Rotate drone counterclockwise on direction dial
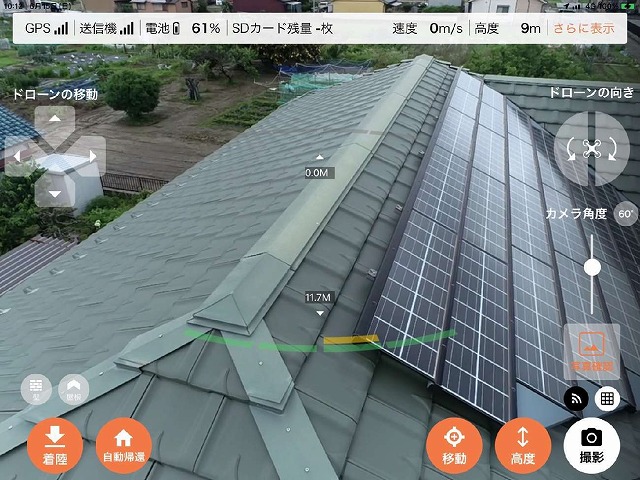This screenshot has width=640, height=480. pos(571,149)
